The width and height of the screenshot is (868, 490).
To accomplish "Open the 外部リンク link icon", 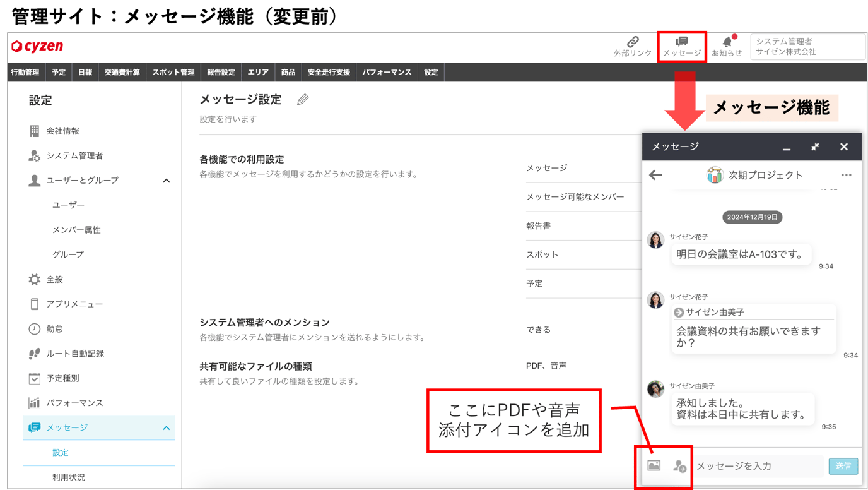I will pos(633,42).
